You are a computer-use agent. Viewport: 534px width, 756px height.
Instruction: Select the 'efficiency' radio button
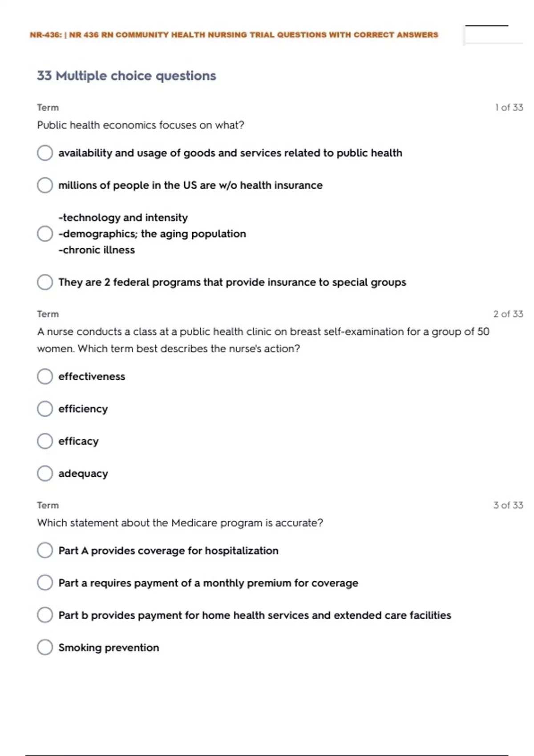coord(45,409)
